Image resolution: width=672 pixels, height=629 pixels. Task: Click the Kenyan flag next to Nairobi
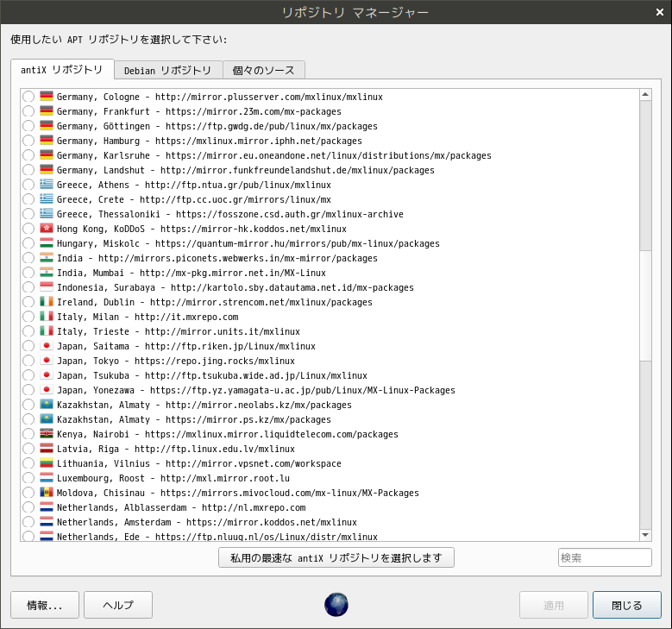click(47, 433)
